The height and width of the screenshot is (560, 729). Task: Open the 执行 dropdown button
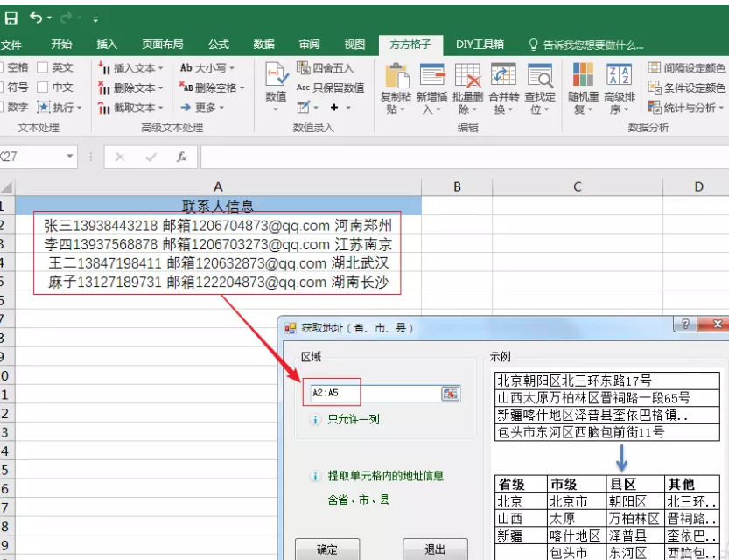coord(60,108)
